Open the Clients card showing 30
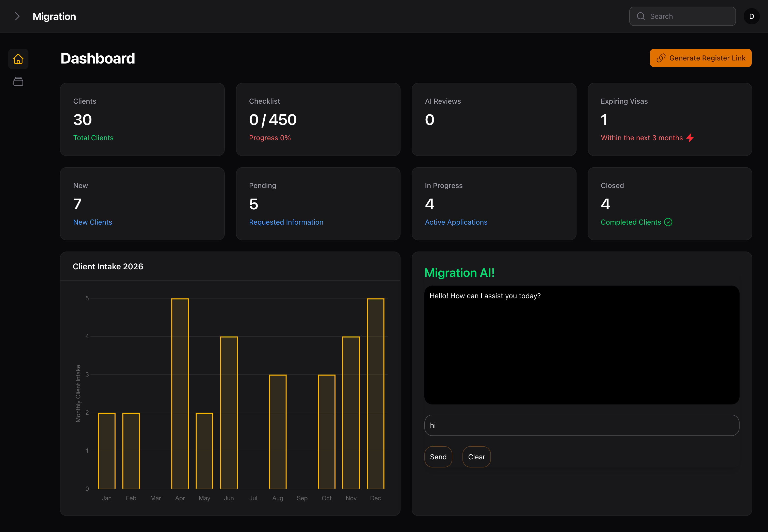 click(x=142, y=119)
